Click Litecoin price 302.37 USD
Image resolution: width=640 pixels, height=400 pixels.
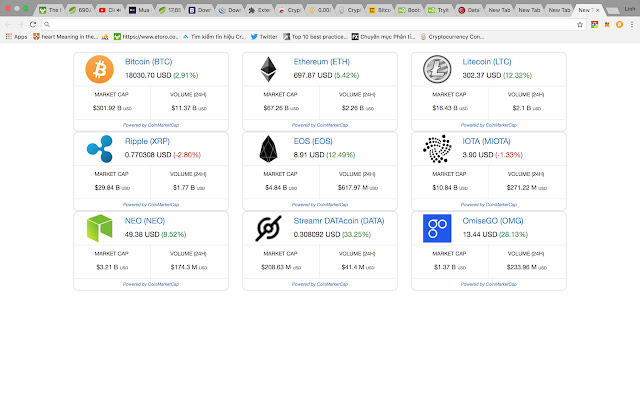click(x=482, y=76)
